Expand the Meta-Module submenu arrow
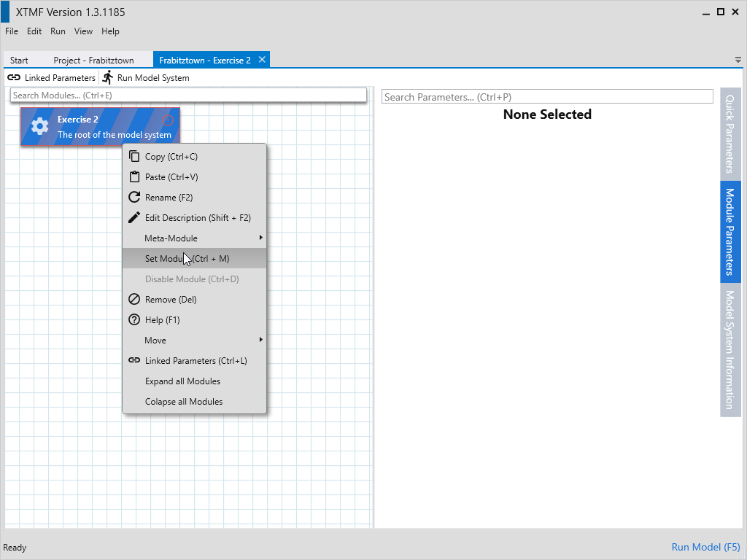747x560 pixels. [x=260, y=238]
